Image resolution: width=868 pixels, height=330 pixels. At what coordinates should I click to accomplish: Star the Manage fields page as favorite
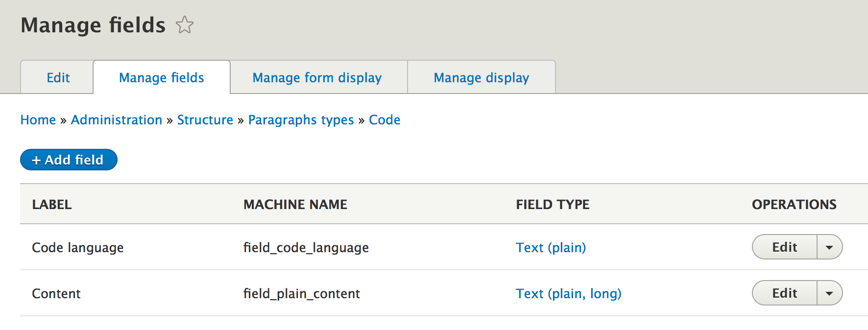[x=185, y=24]
